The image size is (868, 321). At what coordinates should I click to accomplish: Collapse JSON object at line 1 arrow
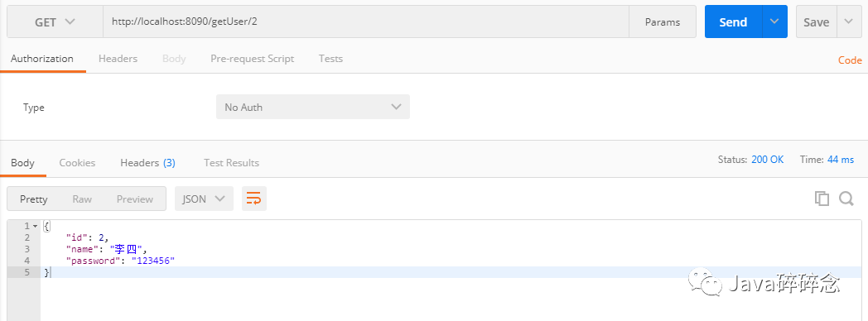click(x=36, y=227)
